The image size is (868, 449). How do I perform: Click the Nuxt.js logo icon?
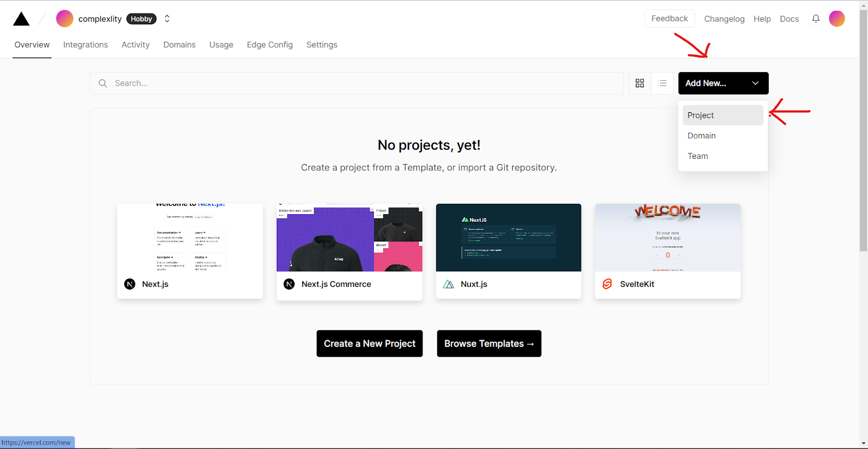tap(448, 284)
